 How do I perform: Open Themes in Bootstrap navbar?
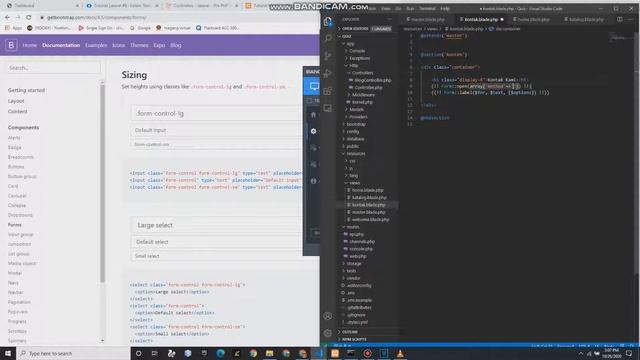click(139, 45)
